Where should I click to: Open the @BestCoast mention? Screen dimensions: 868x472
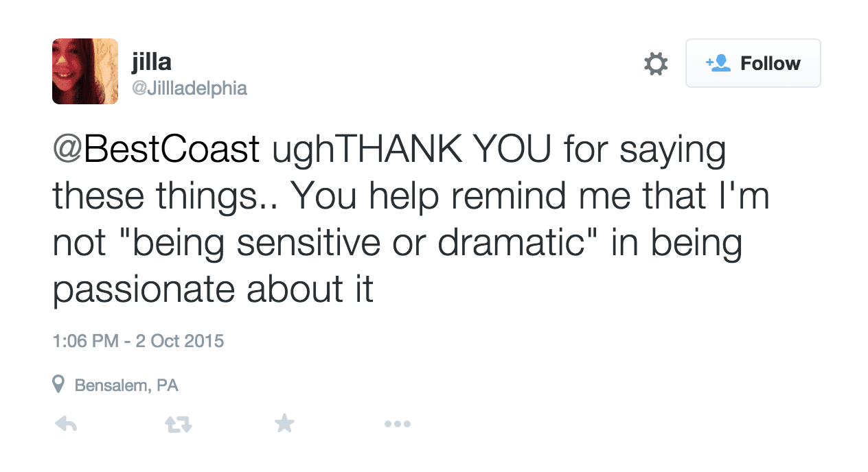pyautogui.click(x=155, y=150)
